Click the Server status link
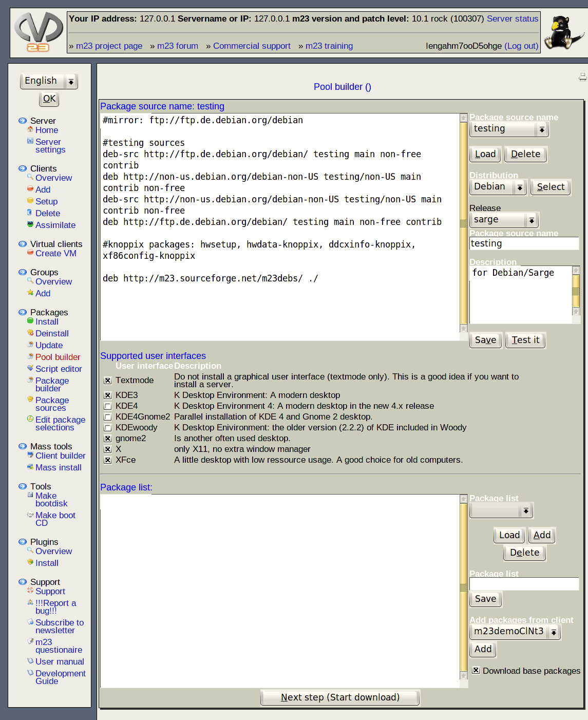 click(x=512, y=18)
